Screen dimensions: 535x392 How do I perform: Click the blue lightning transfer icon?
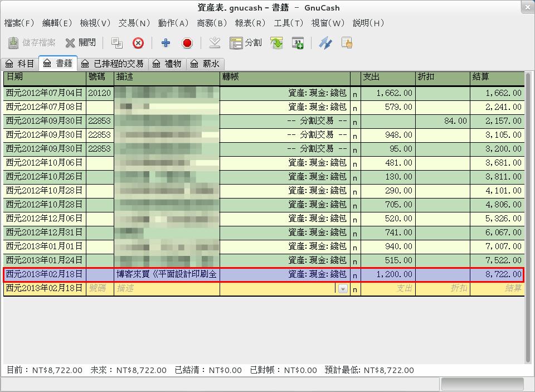click(x=325, y=43)
